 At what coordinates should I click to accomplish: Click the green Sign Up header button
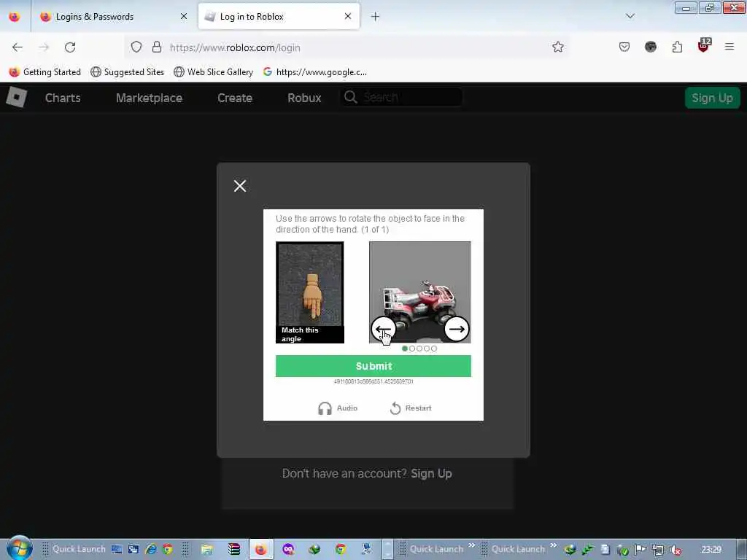(712, 98)
